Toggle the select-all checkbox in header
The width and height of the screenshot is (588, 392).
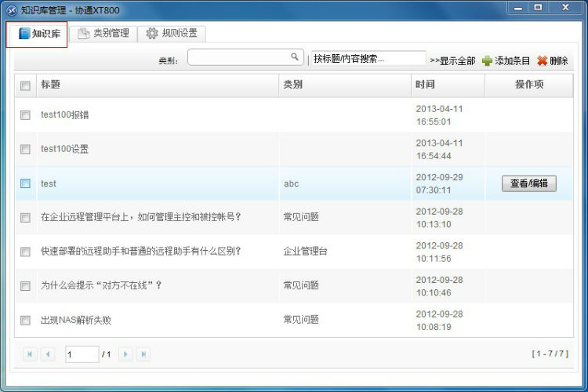click(x=25, y=85)
